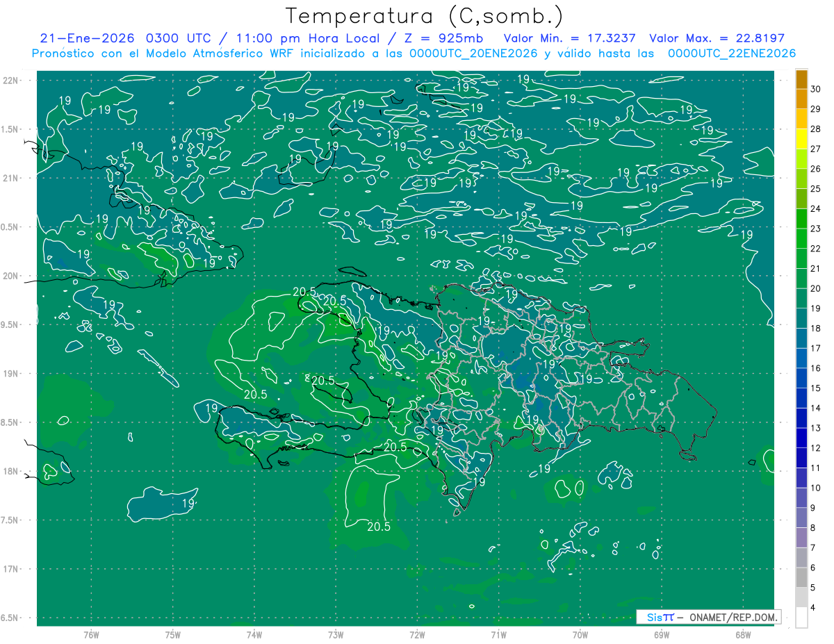Click the '68W' longitude label

(x=743, y=634)
